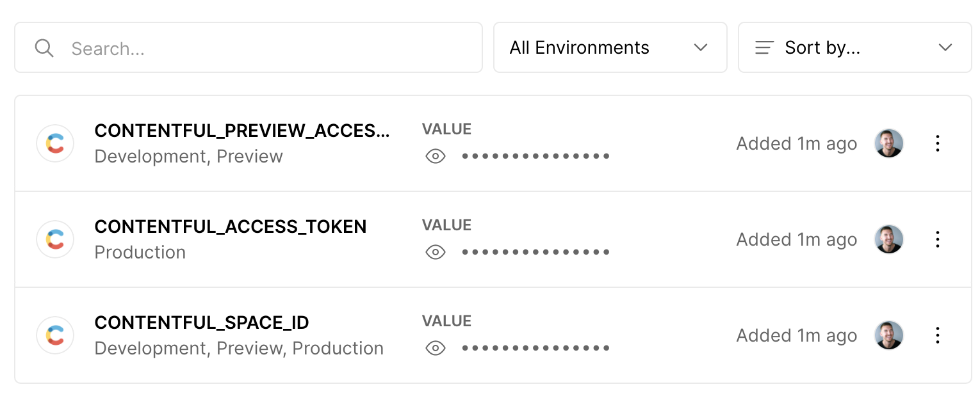
Task: Click Added 1m ago on the top row
Action: (796, 143)
